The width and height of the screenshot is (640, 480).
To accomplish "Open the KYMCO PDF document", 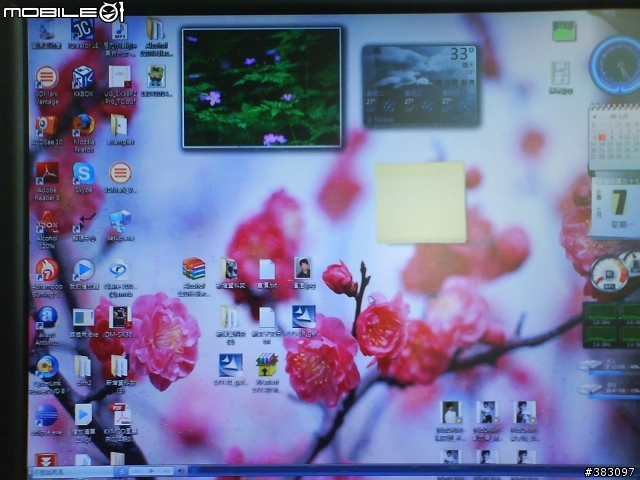I will click(x=120, y=415).
